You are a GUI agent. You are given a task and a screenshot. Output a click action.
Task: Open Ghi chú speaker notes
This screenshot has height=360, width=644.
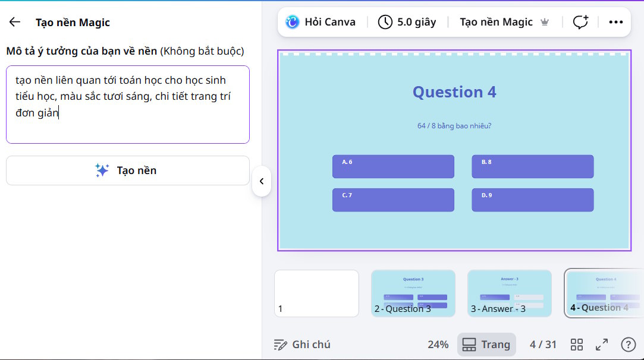pyautogui.click(x=301, y=345)
